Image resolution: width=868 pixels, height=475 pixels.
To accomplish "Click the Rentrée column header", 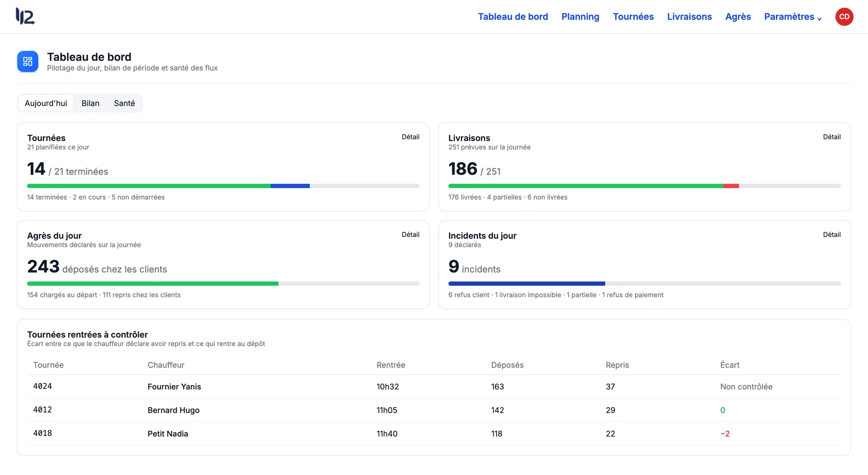I will 391,365.
